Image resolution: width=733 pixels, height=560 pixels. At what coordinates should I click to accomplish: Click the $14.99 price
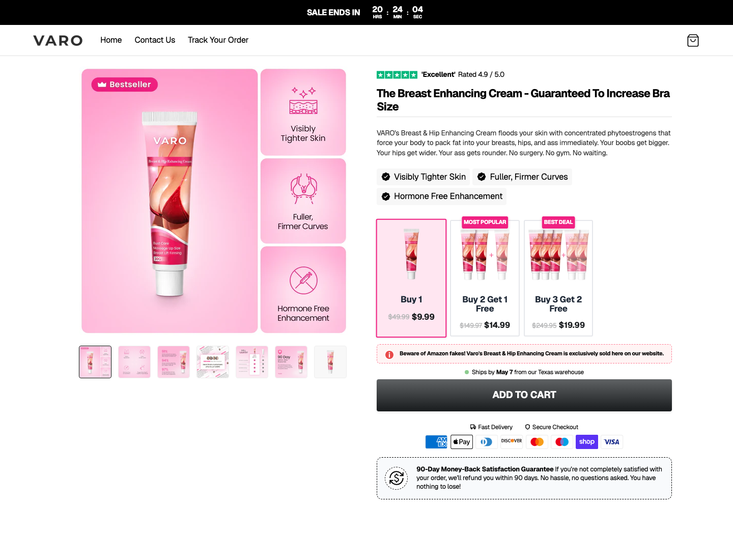497,325
